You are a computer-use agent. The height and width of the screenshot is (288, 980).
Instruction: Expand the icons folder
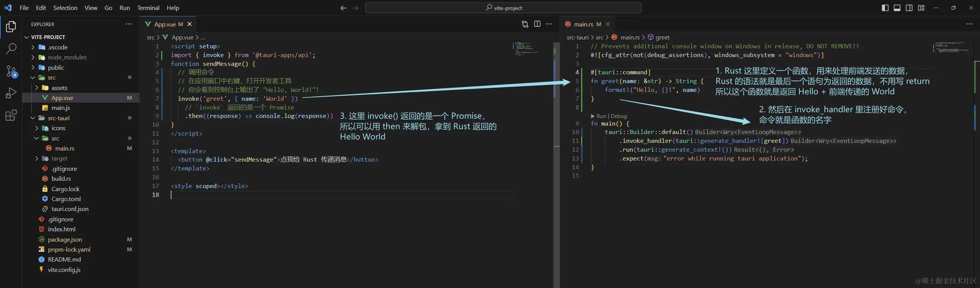(81, 128)
